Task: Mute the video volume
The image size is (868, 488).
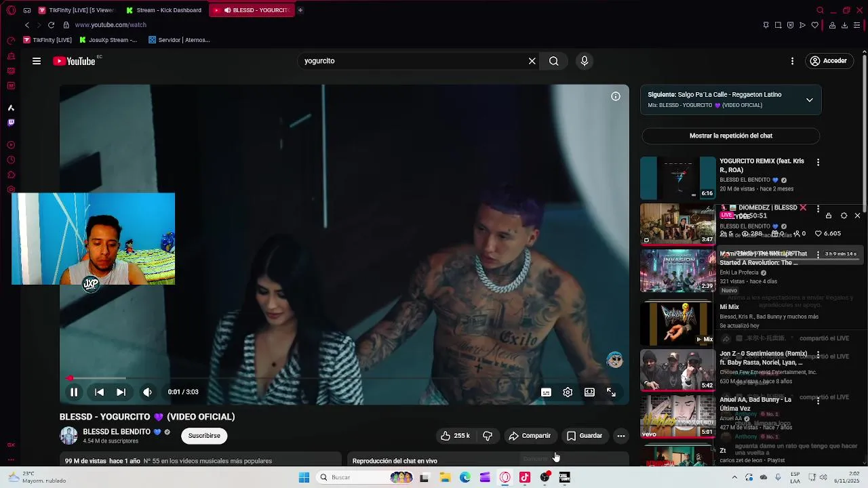Action: point(147,392)
